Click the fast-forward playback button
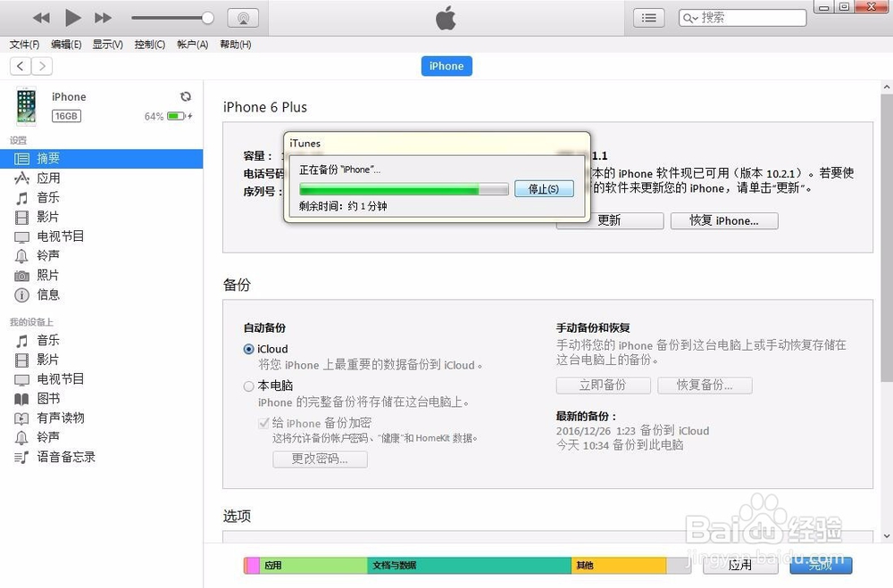The width and height of the screenshot is (893, 588). pyautogui.click(x=103, y=18)
